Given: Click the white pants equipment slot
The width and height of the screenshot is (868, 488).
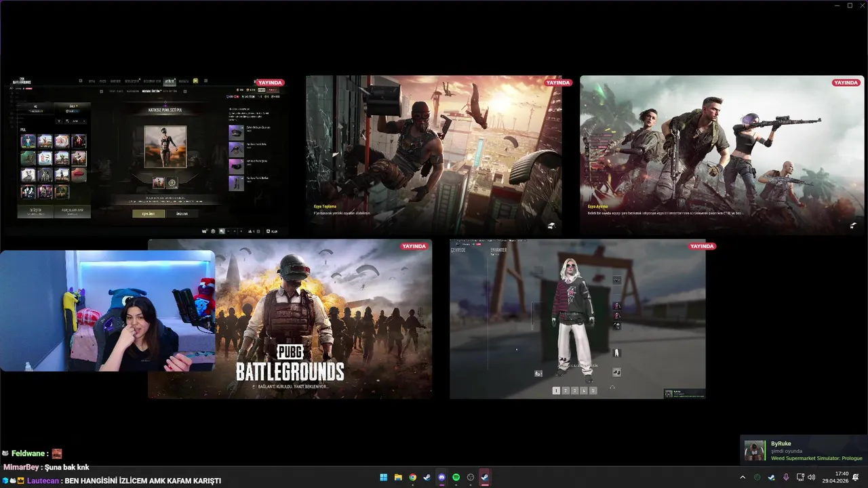Looking at the screenshot, I should (616, 352).
